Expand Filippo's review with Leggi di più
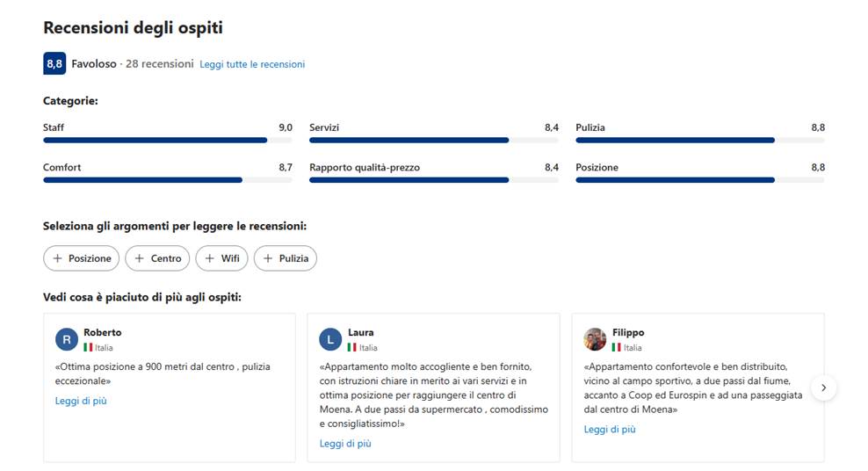The image size is (868, 471). (610, 430)
